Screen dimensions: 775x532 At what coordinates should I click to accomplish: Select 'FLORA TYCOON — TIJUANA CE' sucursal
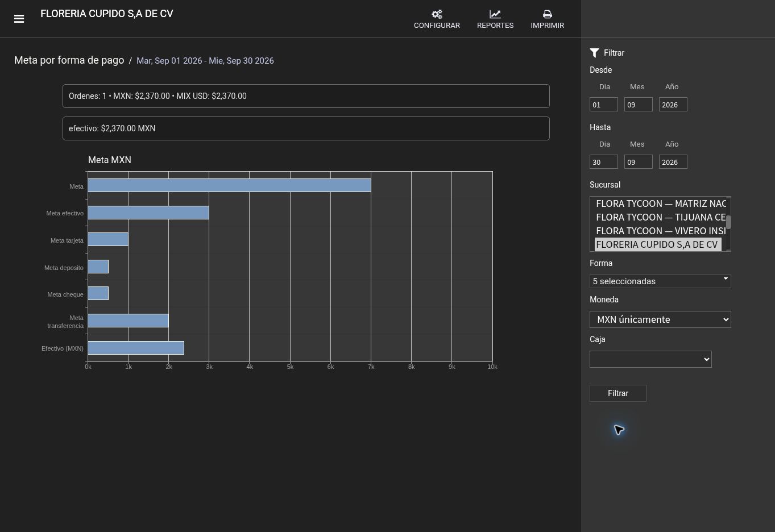(660, 217)
